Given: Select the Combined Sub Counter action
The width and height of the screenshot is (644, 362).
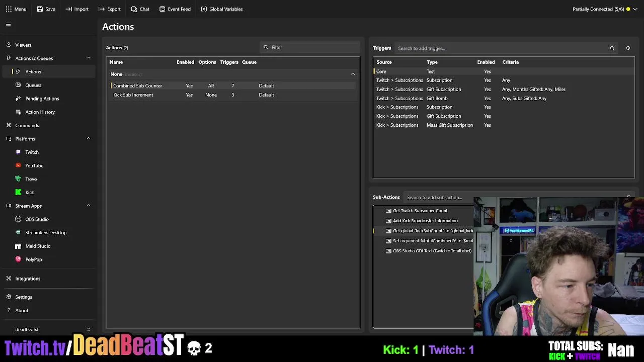Looking at the screenshot, I should point(233,85).
